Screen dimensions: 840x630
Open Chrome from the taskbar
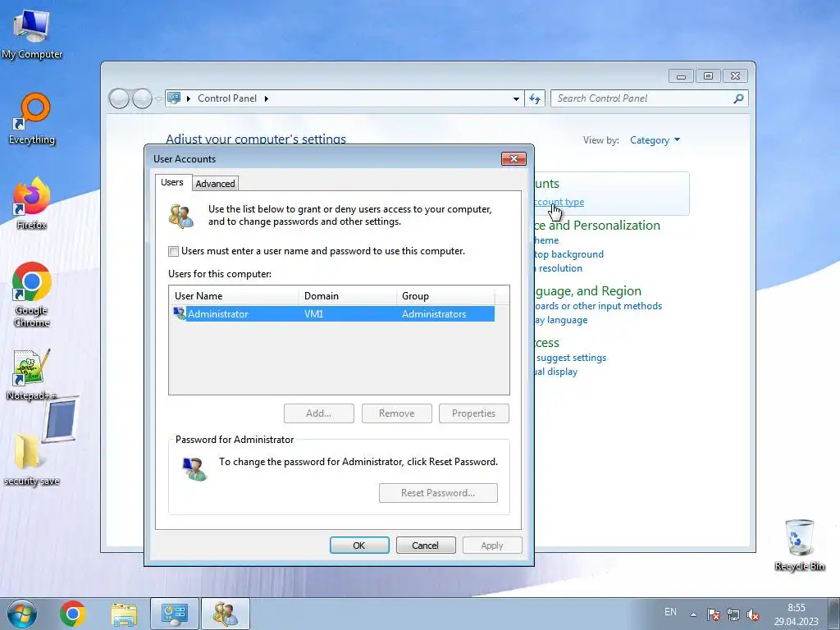point(73,614)
